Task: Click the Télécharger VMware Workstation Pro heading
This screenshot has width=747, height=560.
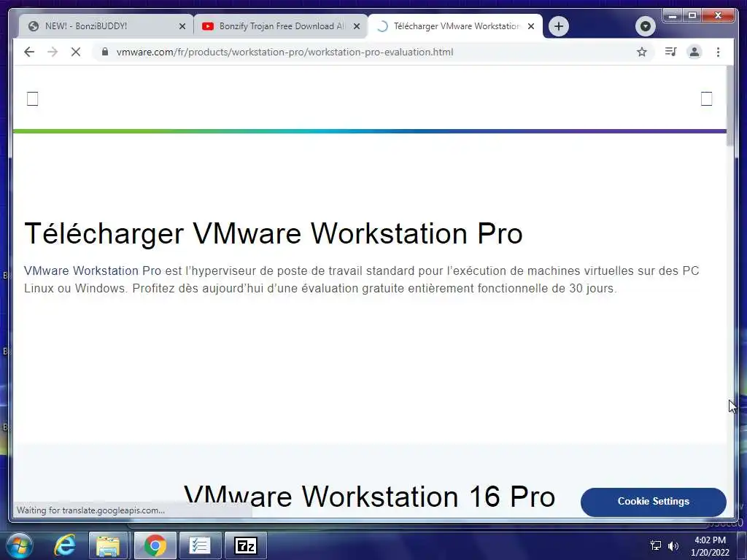Action: click(x=274, y=233)
